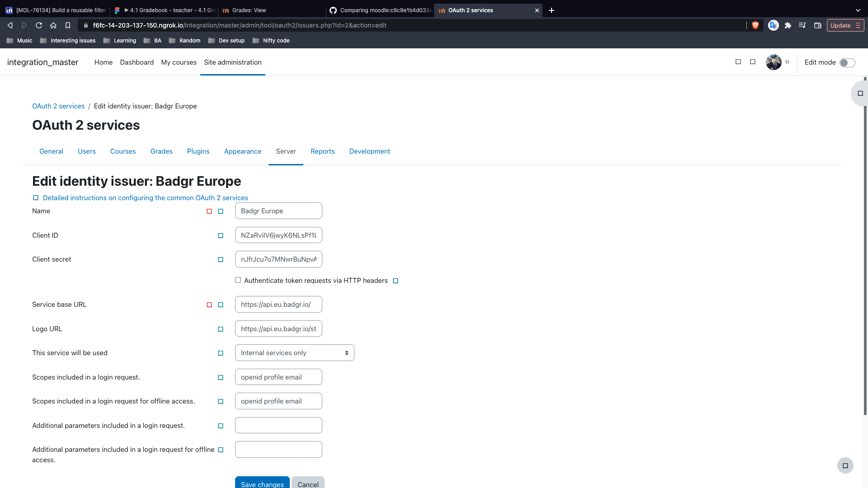
Task: Open notifications icon in Moodle header
Action: coord(738,62)
